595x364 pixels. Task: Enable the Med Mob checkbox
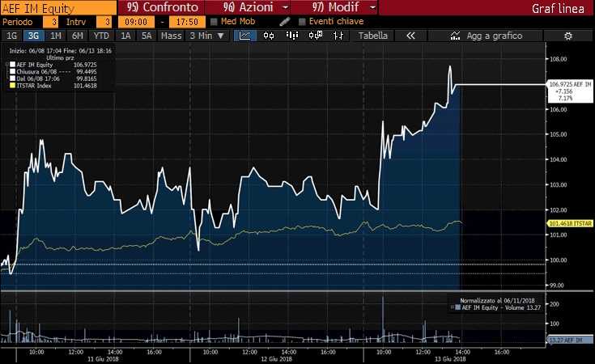214,22
